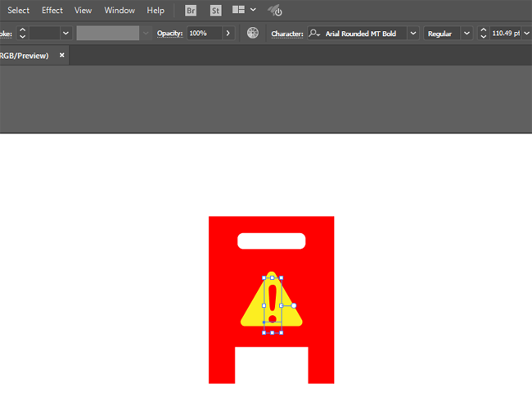Open Adobe Stock via the St icon
The height and width of the screenshot is (410, 532).
[x=216, y=11]
